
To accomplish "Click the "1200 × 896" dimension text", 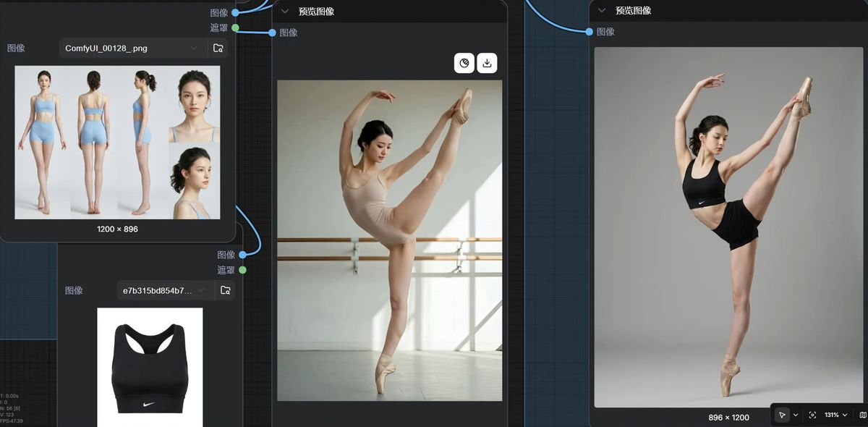I will [x=117, y=229].
